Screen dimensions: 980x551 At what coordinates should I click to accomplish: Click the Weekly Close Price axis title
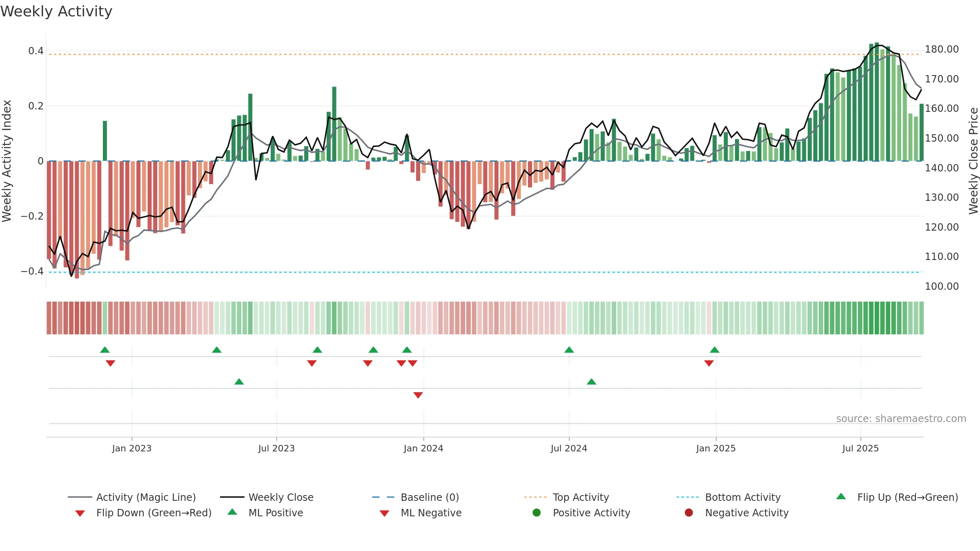point(973,161)
